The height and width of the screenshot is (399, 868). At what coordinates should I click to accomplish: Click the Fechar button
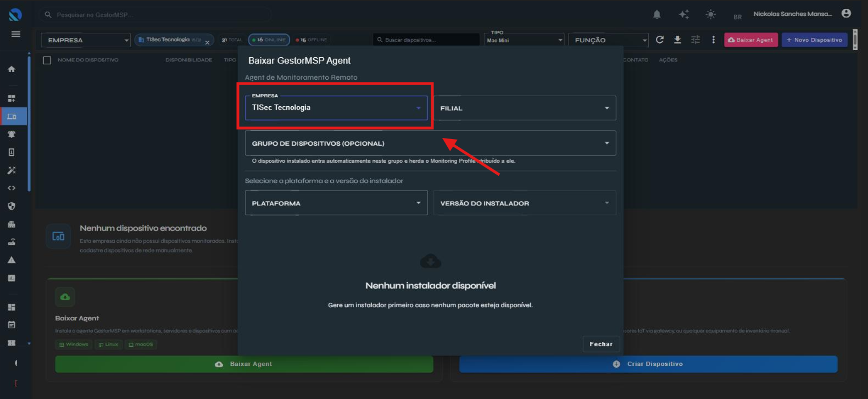(x=601, y=344)
